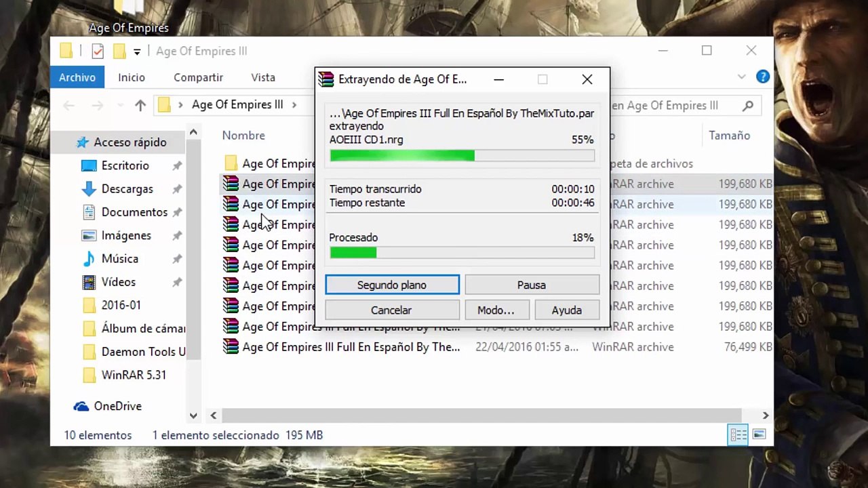This screenshot has height=488, width=868.
Task: Click the Ayuda button
Action: (566, 310)
